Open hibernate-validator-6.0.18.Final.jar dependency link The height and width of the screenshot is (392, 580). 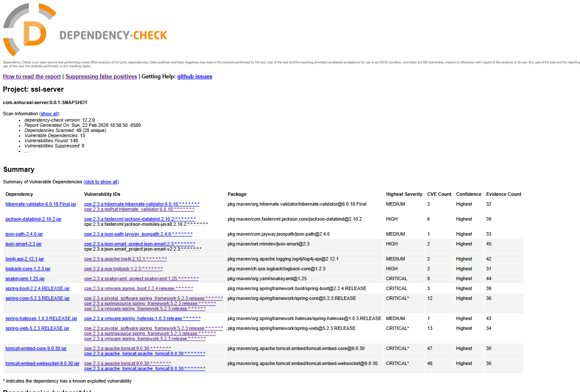[41, 204]
